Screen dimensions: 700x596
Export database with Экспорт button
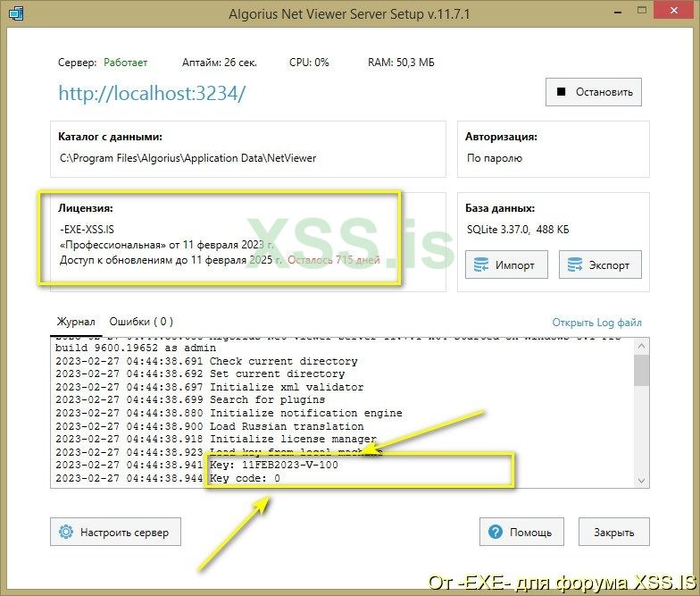pyautogui.click(x=600, y=264)
